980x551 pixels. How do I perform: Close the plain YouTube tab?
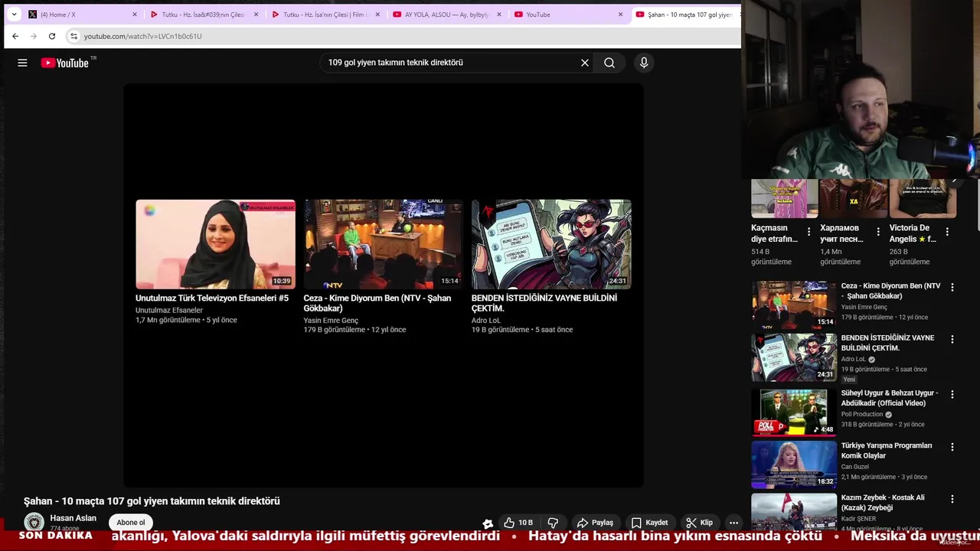[620, 15]
